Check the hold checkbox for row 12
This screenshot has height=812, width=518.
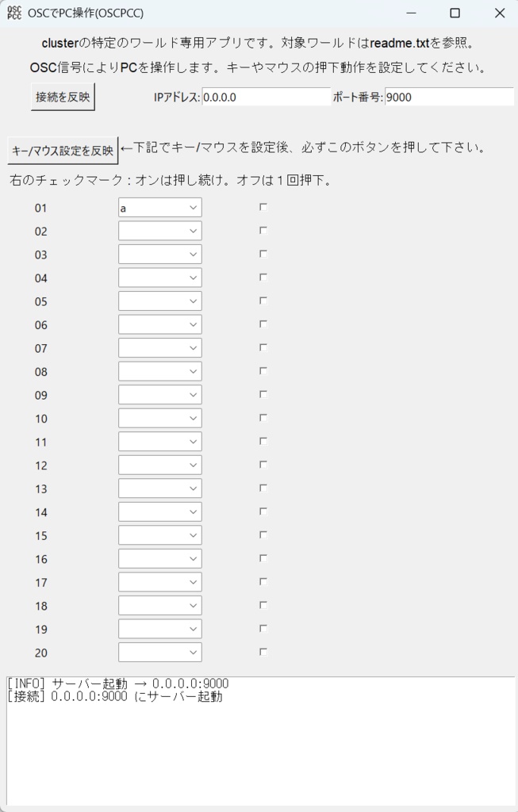(x=263, y=465)
